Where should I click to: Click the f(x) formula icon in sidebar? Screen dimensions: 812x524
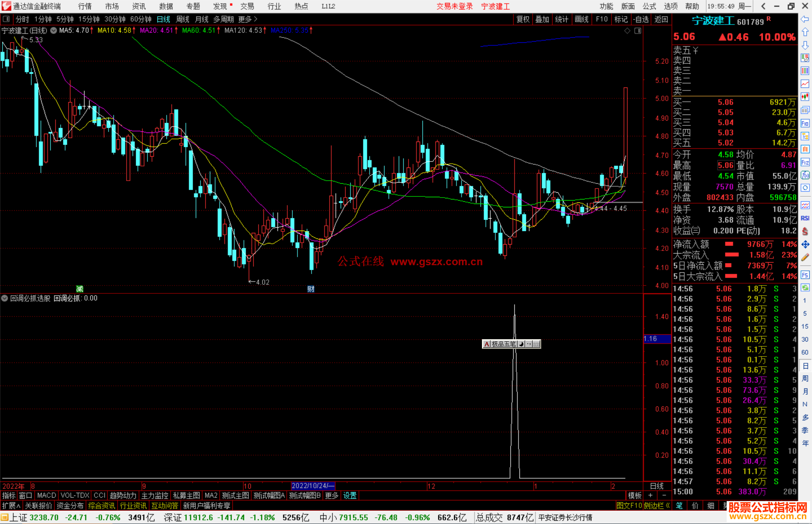click(x=805, y=175)
